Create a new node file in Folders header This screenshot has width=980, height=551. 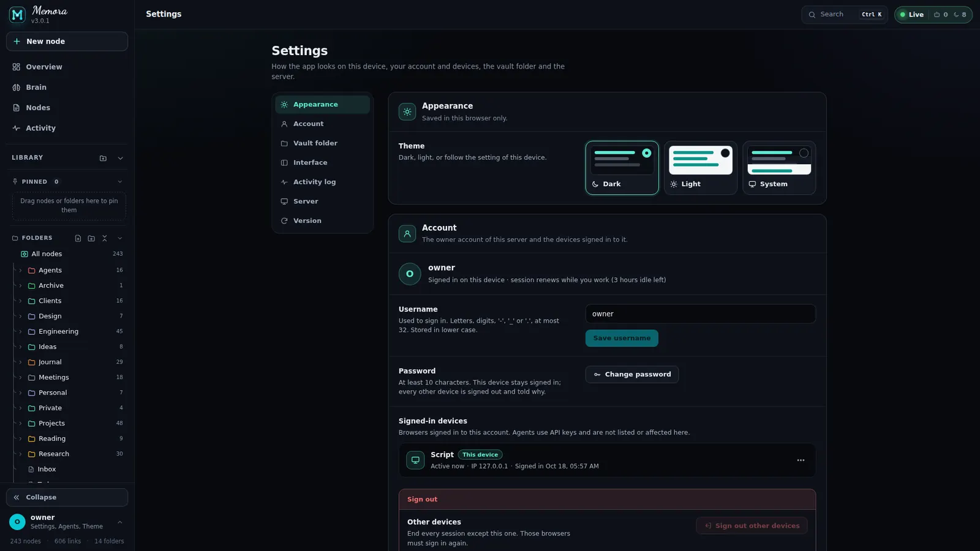tap(78, 238)
